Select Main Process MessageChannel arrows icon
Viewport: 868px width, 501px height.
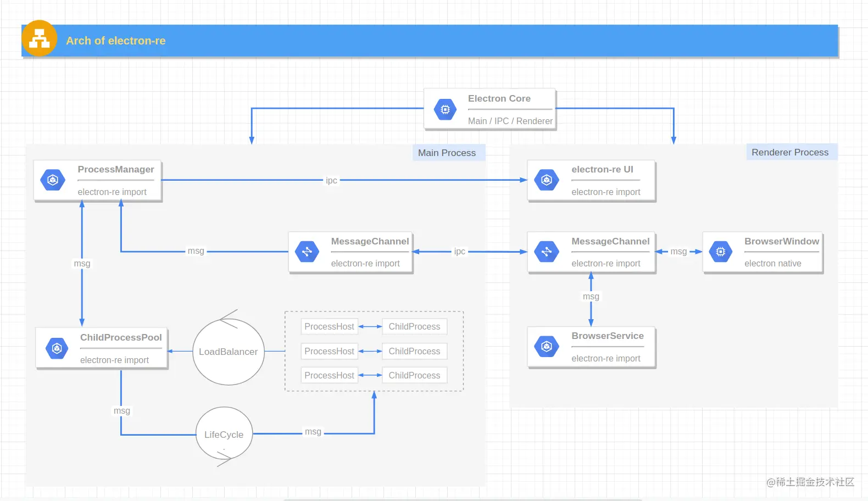[307, 252]
